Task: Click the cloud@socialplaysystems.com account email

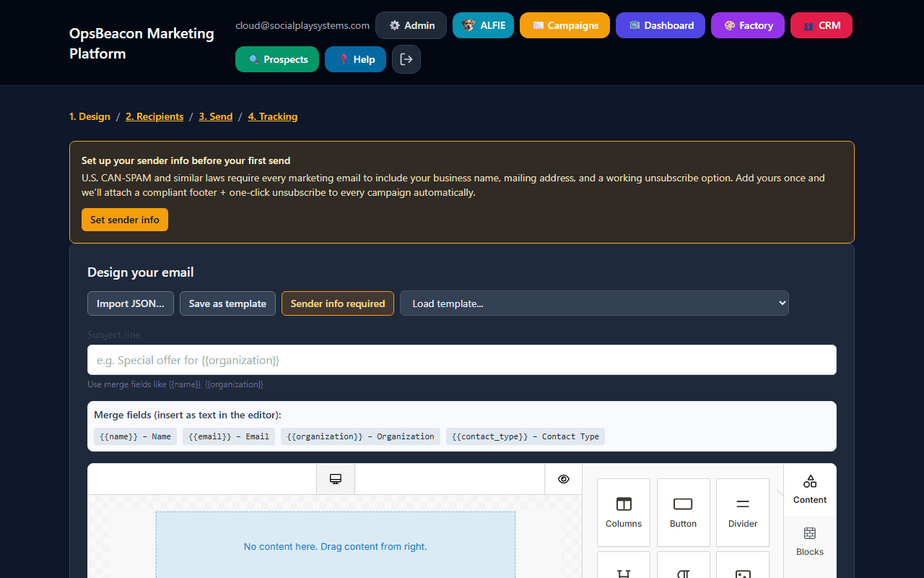Action: pos(302,25)
